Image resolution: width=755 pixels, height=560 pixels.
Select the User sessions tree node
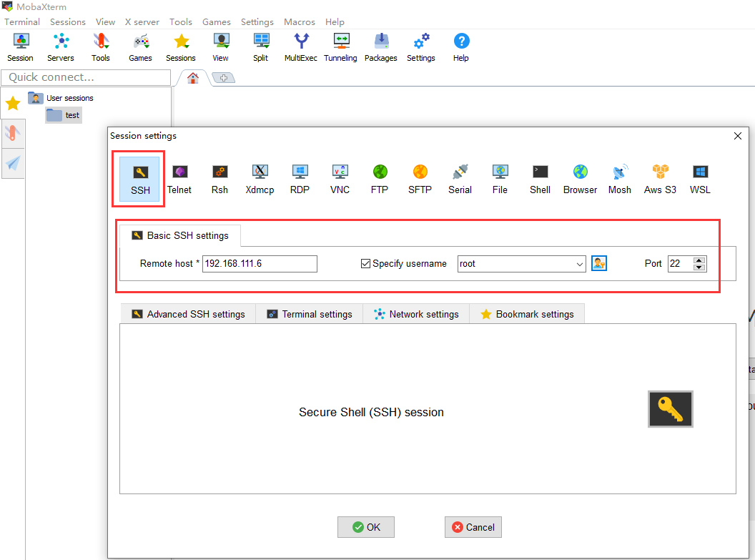coord(61,98)
